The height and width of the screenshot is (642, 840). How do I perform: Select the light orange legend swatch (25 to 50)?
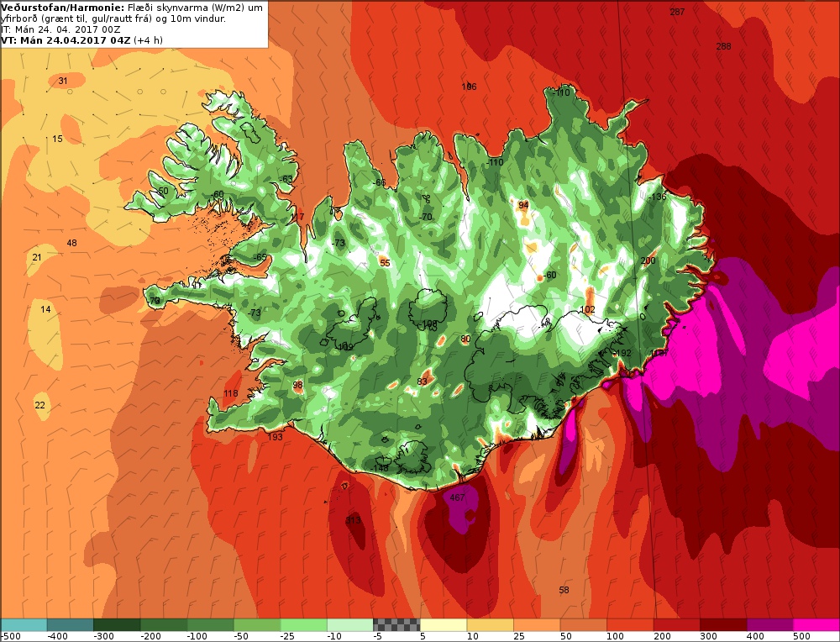(536, 625)
